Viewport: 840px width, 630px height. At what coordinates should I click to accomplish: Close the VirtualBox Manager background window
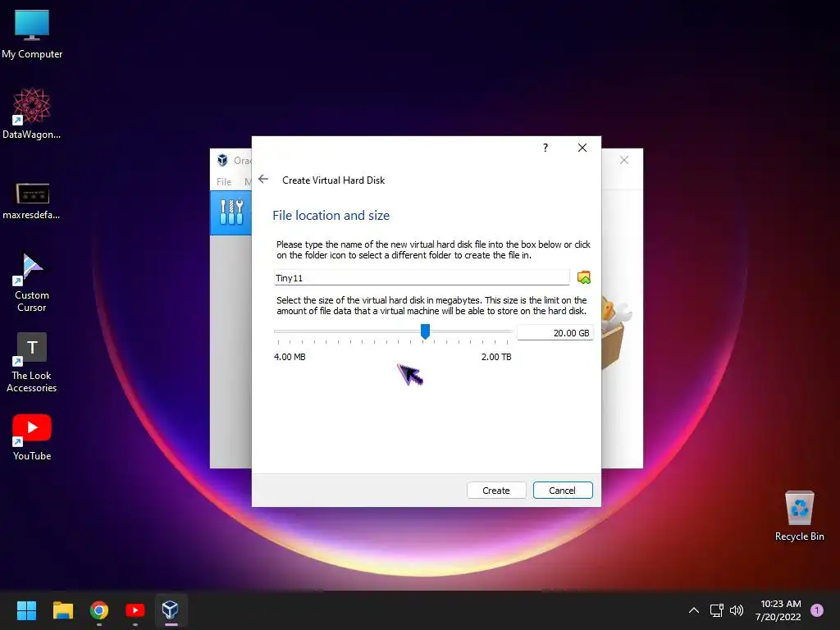624,160
